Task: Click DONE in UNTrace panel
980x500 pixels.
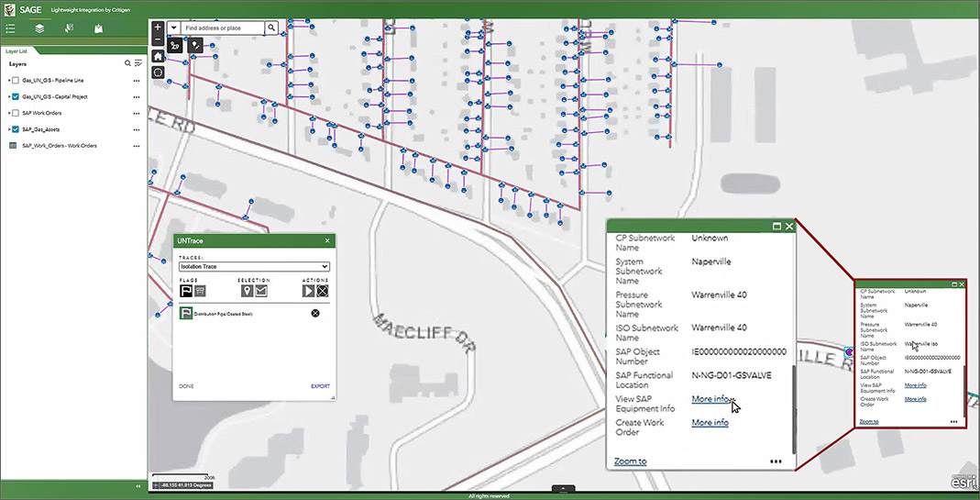Action: (x=186, y=386)
